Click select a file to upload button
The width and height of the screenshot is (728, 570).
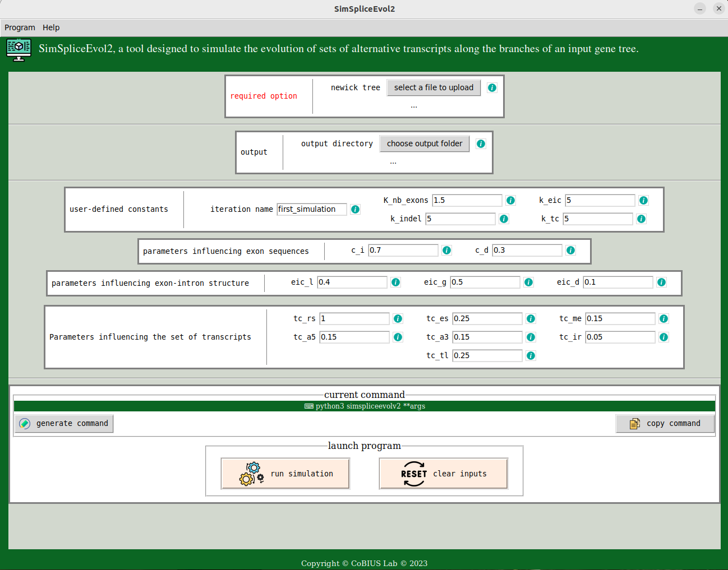(434, 87)
